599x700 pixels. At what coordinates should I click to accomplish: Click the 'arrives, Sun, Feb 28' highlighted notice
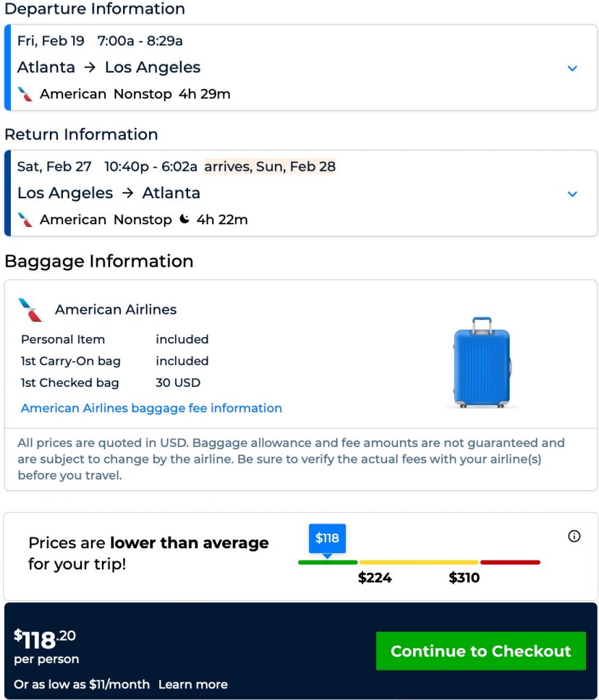point(270,166)
